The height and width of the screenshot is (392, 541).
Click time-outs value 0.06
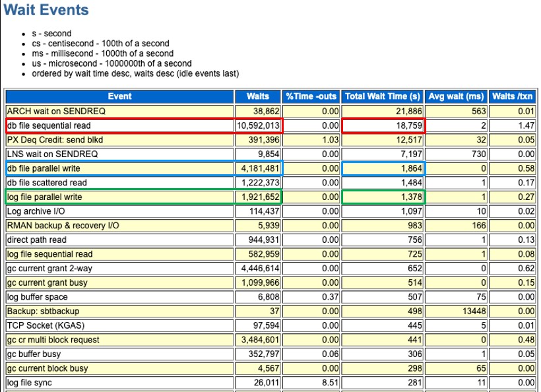330,354
